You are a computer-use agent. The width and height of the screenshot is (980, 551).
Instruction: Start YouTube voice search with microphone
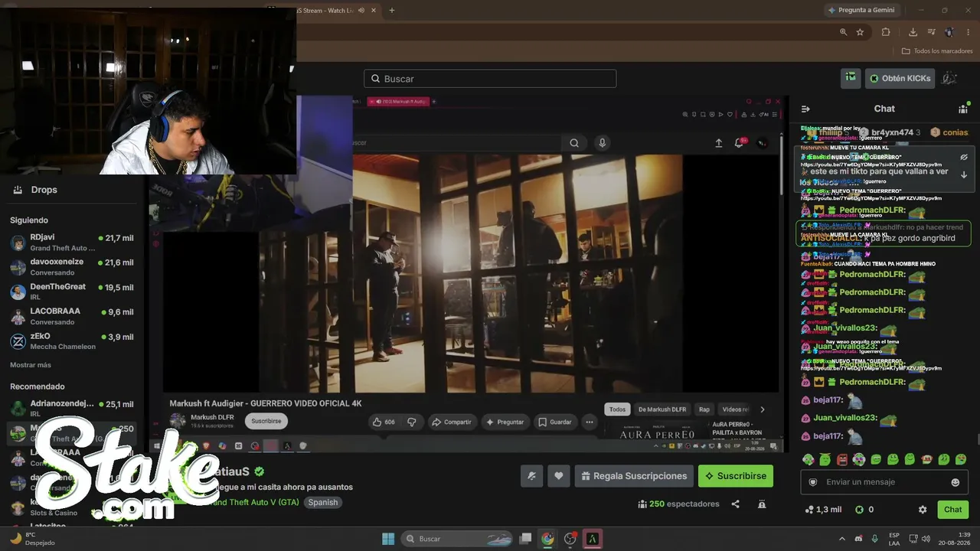603,143
